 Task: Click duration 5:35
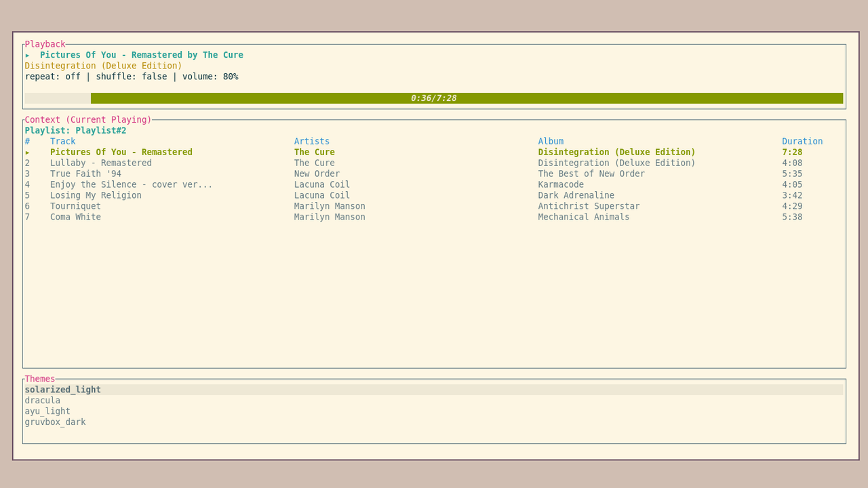tap(792, 174)
